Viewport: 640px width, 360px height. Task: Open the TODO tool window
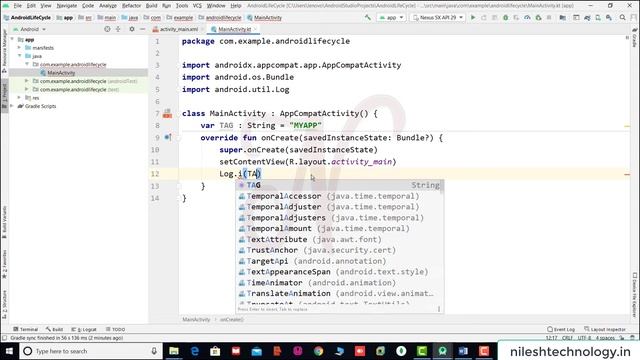coord(115,329)
